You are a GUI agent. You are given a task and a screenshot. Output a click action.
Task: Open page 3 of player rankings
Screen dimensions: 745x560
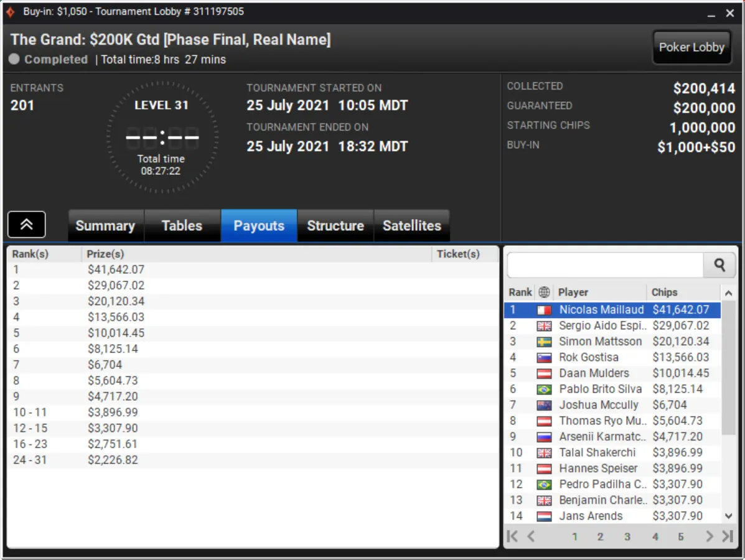(627, 537)
